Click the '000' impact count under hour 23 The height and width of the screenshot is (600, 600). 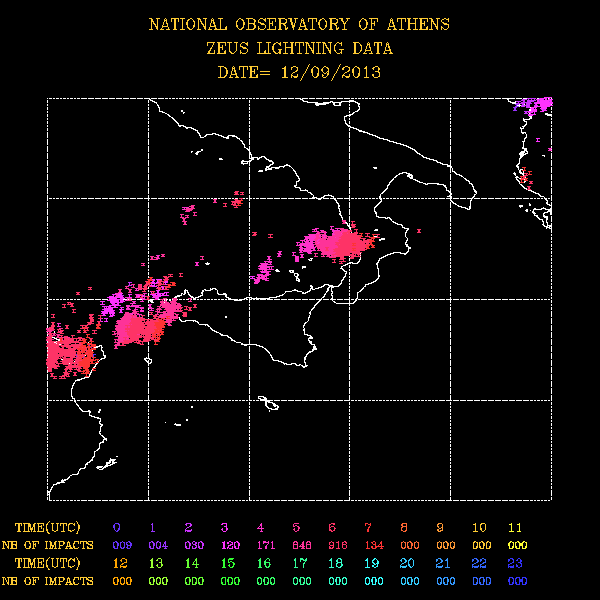pos(518,581)
